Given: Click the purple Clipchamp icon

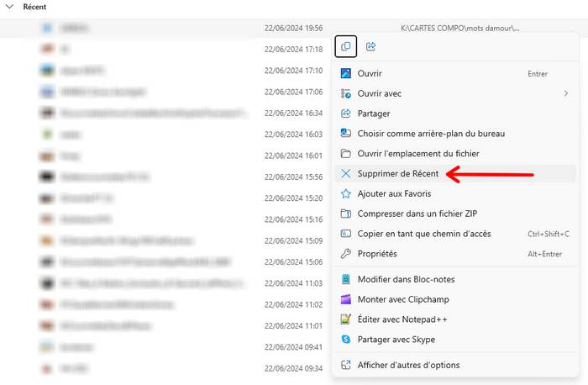Looking at the screenshot, I should coord(346,299).
